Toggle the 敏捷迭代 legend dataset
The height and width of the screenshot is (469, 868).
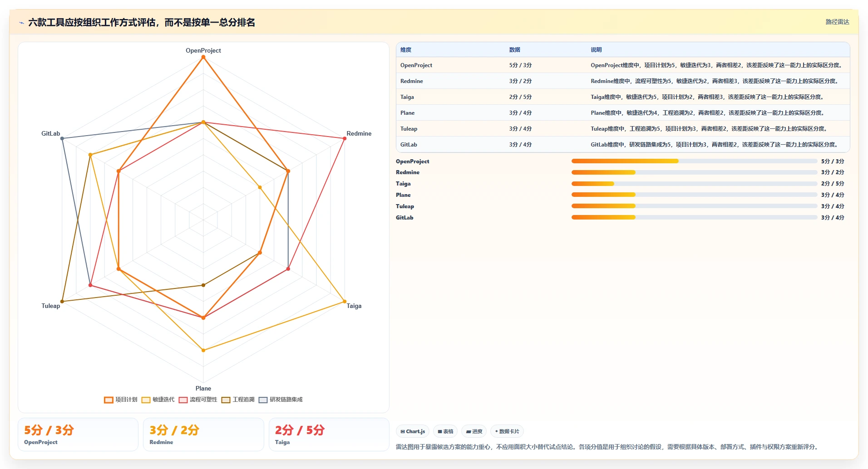158,400
